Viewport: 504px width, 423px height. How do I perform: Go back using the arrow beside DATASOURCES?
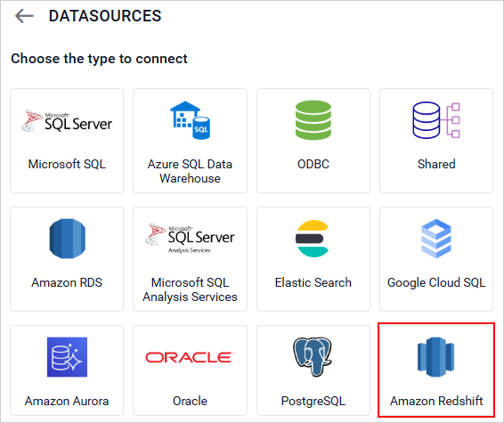tap(24, 16)
